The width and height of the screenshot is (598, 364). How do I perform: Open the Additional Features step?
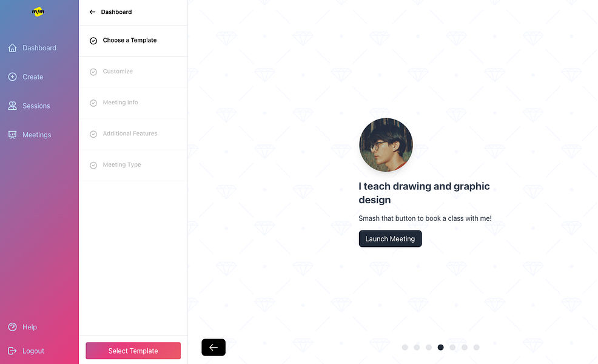coord(133,134)
